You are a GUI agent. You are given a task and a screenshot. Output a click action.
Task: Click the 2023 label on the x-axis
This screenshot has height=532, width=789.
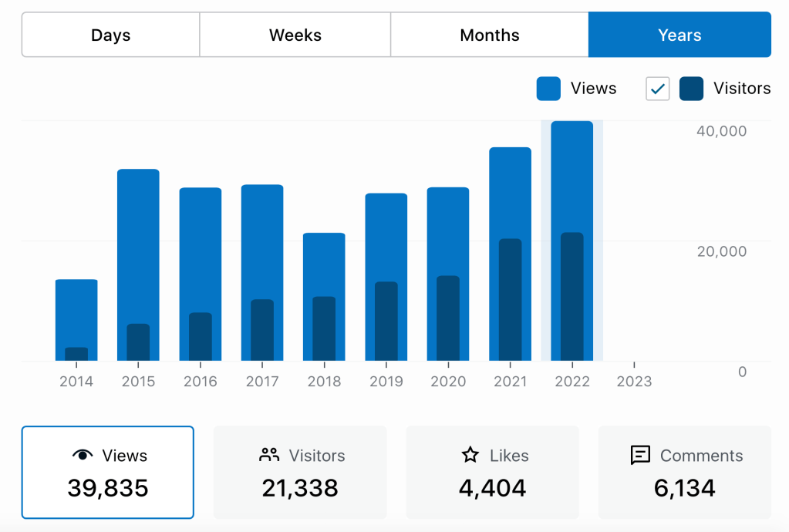[x=634, y=381]
